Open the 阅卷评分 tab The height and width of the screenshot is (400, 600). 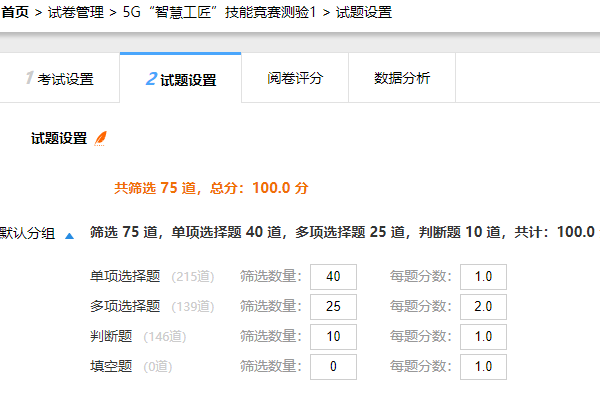[x=295, y=78]
